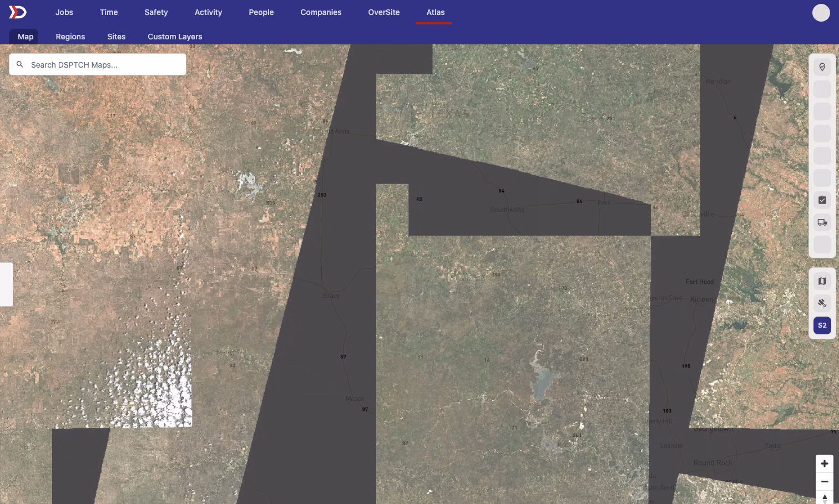Image resolution: width=839 pixels, height=504 pixels.
Task: Switch to the Custom Layers tab
Action: [175, 37]
